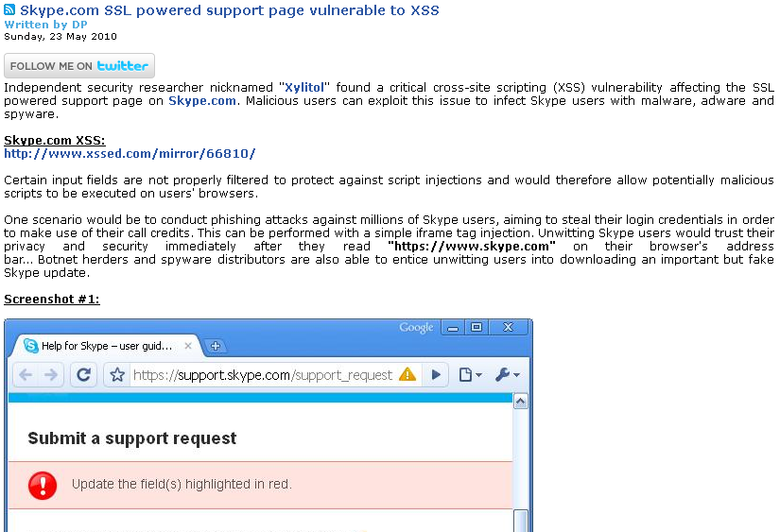Open the page menu dropdown icon
Image resolution: width=780 pixels, height=532 pixels.
pos(470,375)
